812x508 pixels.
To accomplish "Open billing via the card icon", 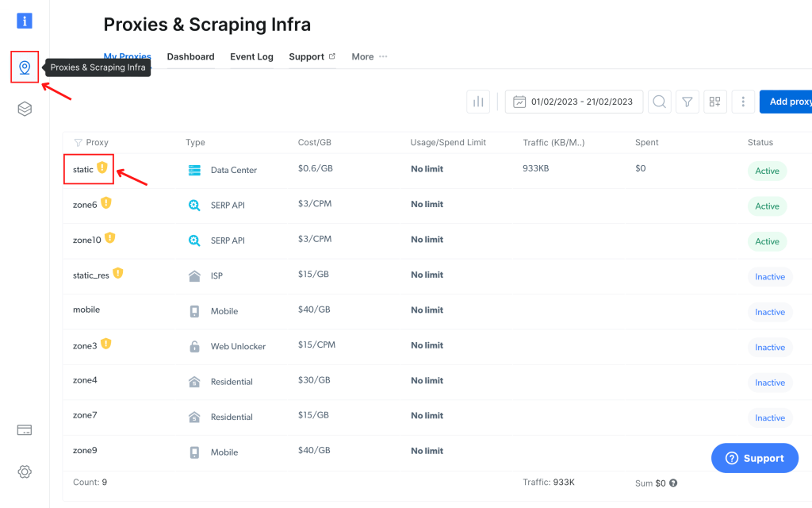I will 24,429.
